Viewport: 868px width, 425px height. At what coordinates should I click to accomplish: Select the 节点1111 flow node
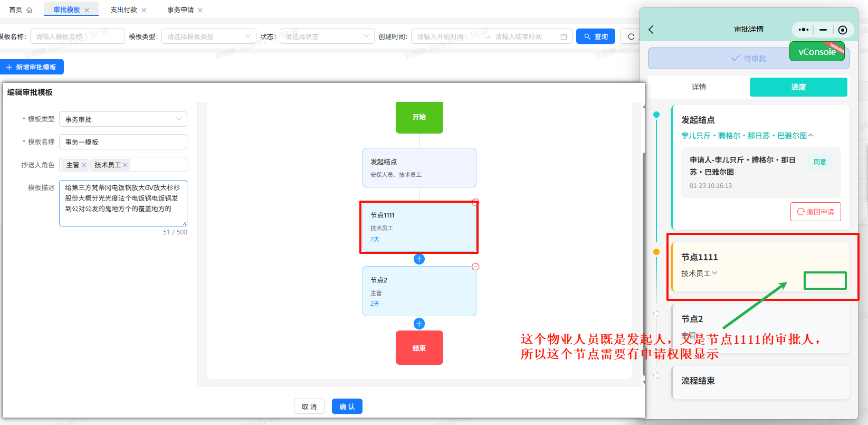(x=419, y=227)
